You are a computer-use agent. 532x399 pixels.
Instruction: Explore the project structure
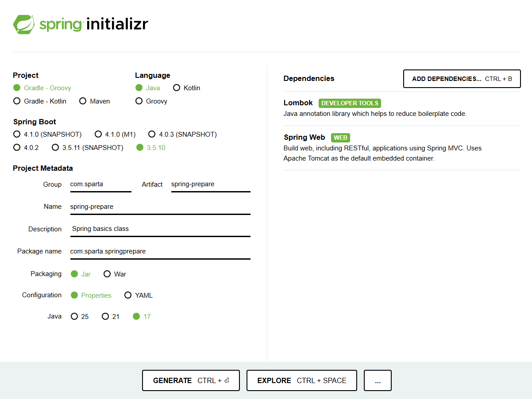click(302, 380)
